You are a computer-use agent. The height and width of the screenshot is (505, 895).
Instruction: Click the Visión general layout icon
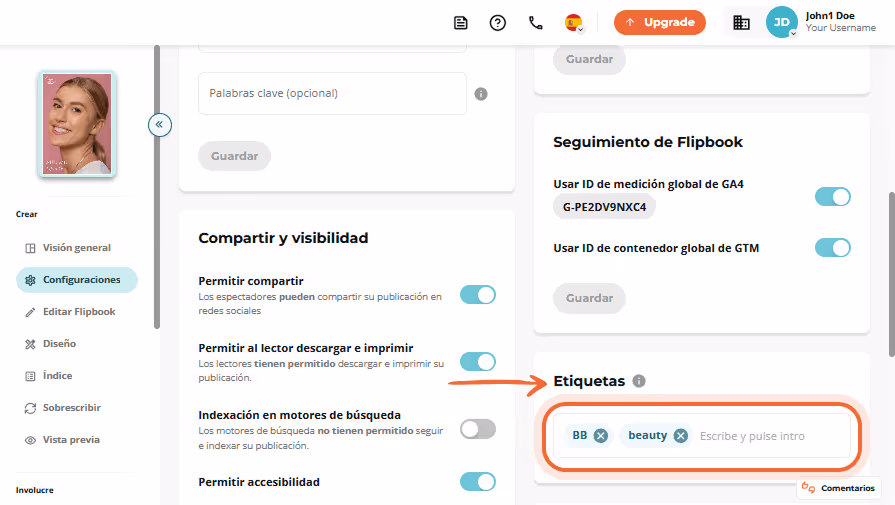coord(30,248)
